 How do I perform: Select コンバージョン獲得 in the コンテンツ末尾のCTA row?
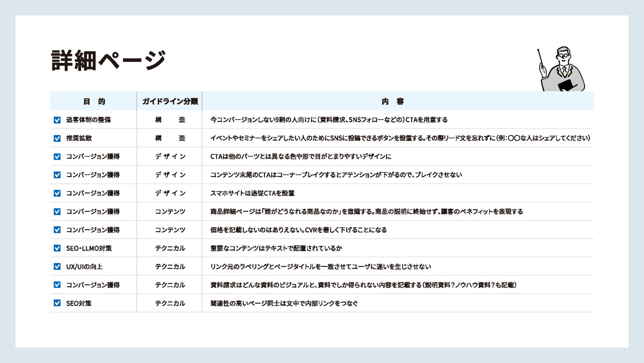(x=93, y=175)
